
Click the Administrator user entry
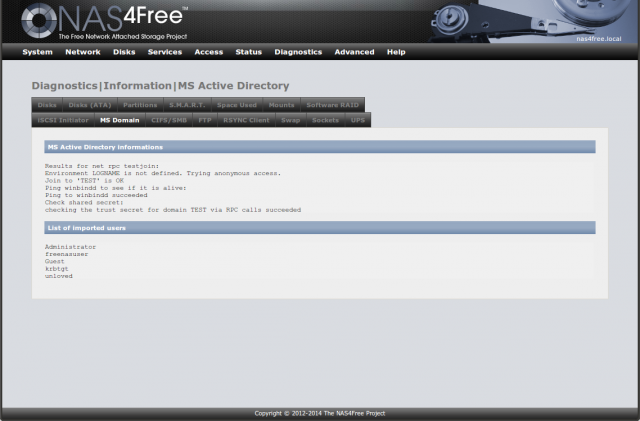(x=70, y=247)
